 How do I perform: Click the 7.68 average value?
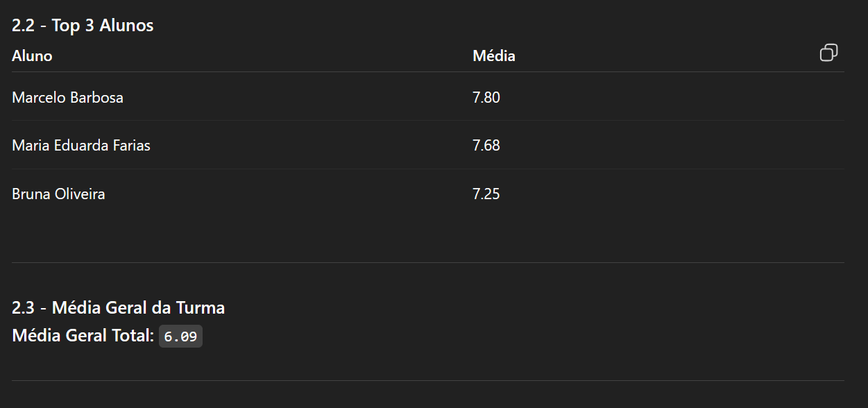(x=486, y=146)
